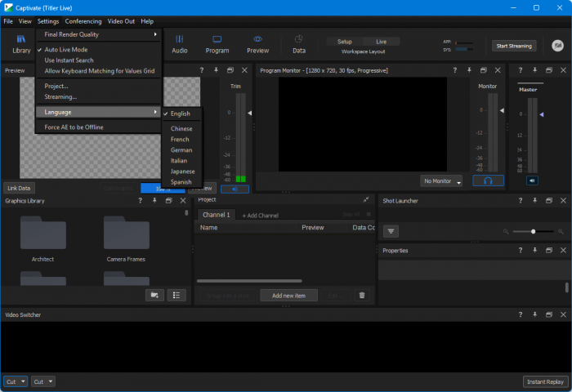Click the Audio toolbar icon
The width and height of the screenshot is (572, 392).
(179, 43)
